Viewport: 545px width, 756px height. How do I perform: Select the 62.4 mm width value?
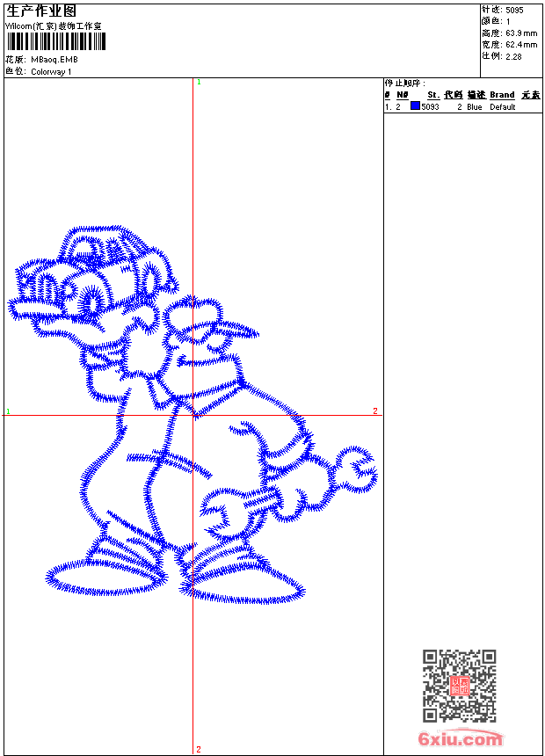(521, 45)
